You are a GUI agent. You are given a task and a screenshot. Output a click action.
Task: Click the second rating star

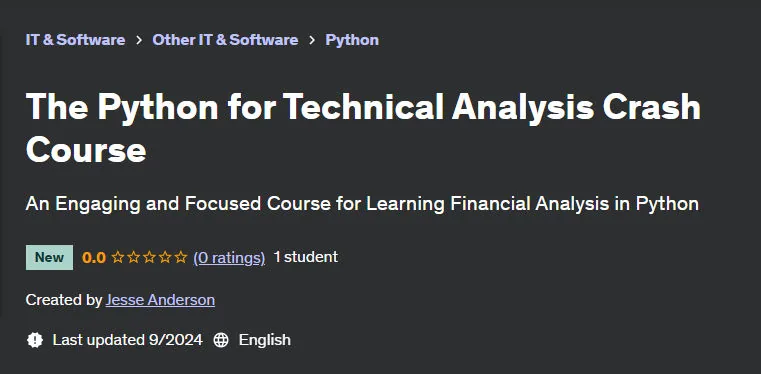(x=133, y=257)
